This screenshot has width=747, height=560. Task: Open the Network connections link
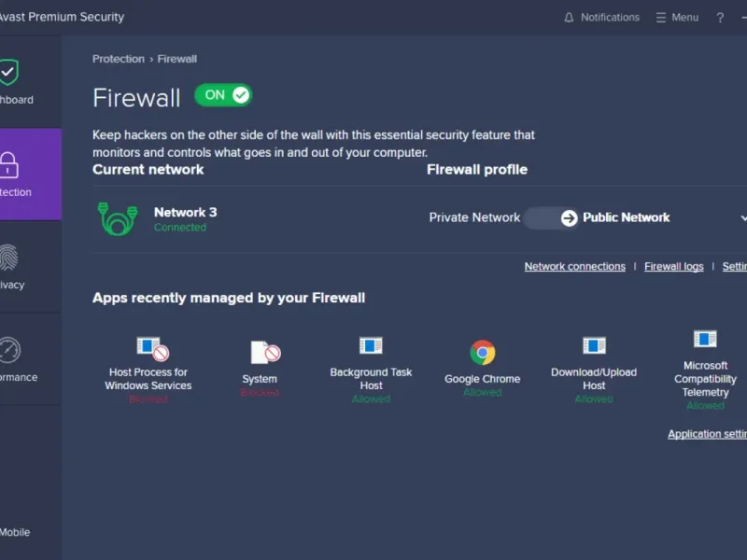574,267
